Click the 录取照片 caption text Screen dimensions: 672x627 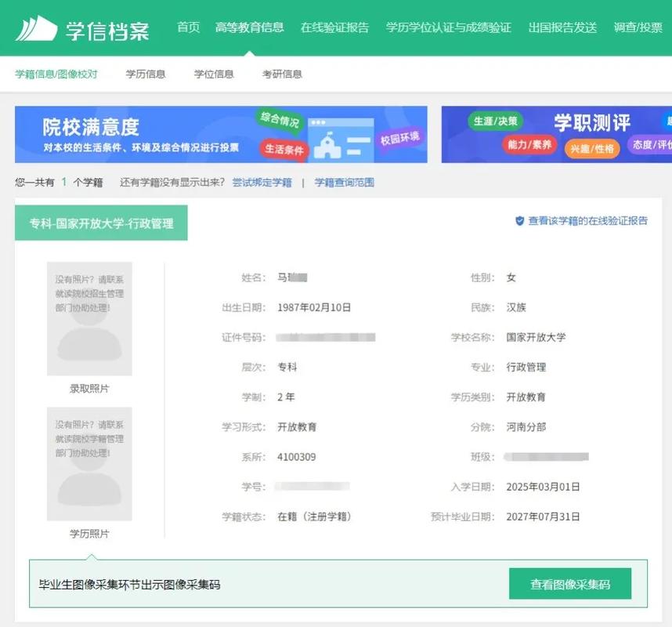[89, 389]
